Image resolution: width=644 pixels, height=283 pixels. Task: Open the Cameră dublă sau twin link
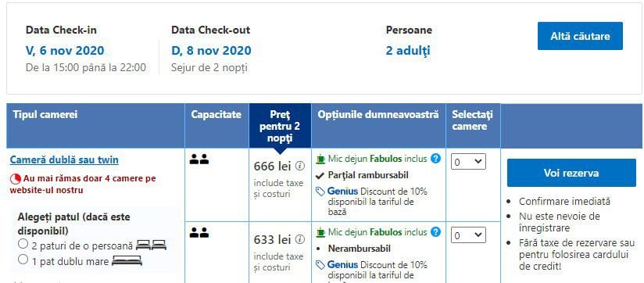tap(64, 159)
